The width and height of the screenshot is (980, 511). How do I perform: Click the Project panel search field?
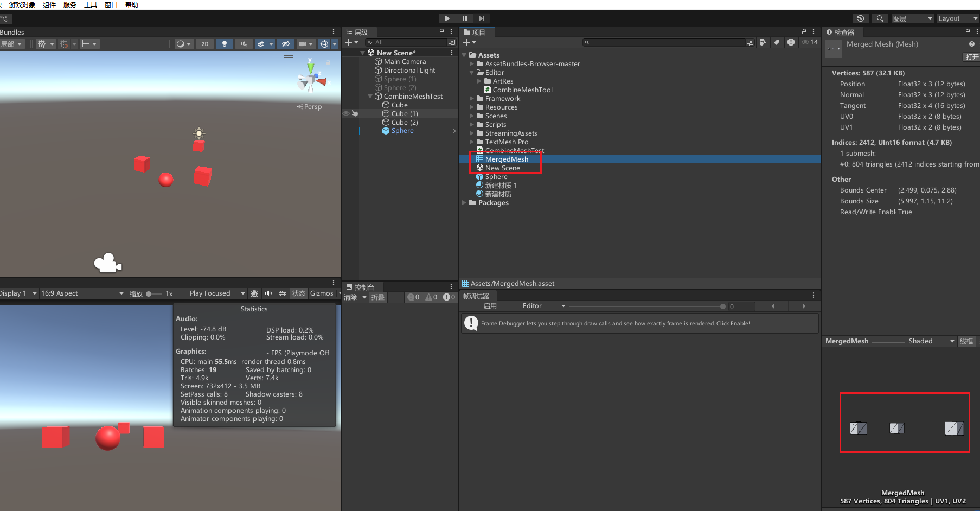click(x=664, y=42)
